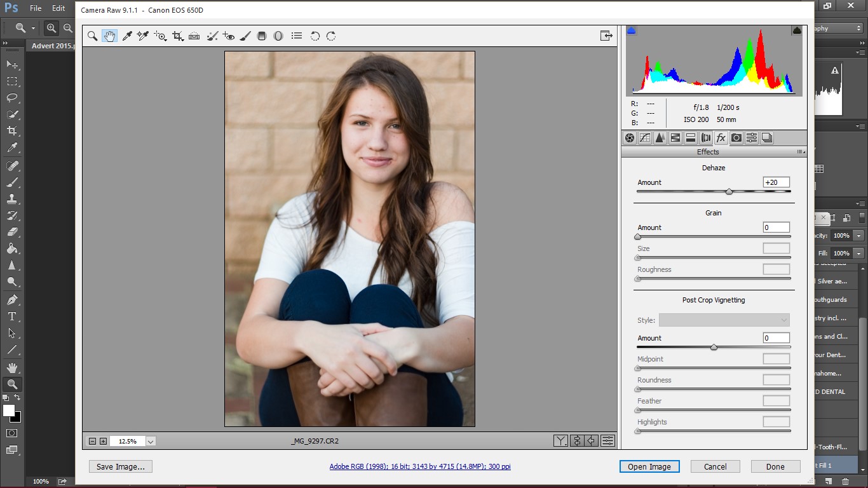This screenshot has height=488, width=868.
Task: Rotate image 90° counter-clockwise
Action: [315, 36]
